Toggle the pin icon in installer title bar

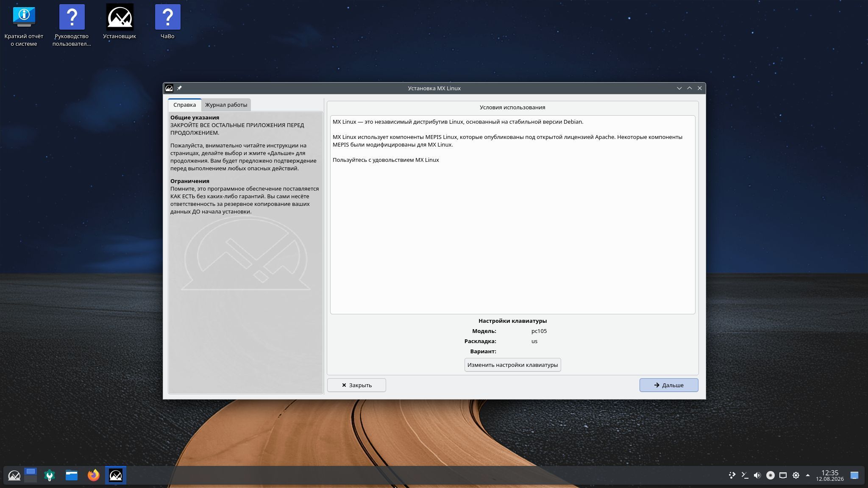179,88
